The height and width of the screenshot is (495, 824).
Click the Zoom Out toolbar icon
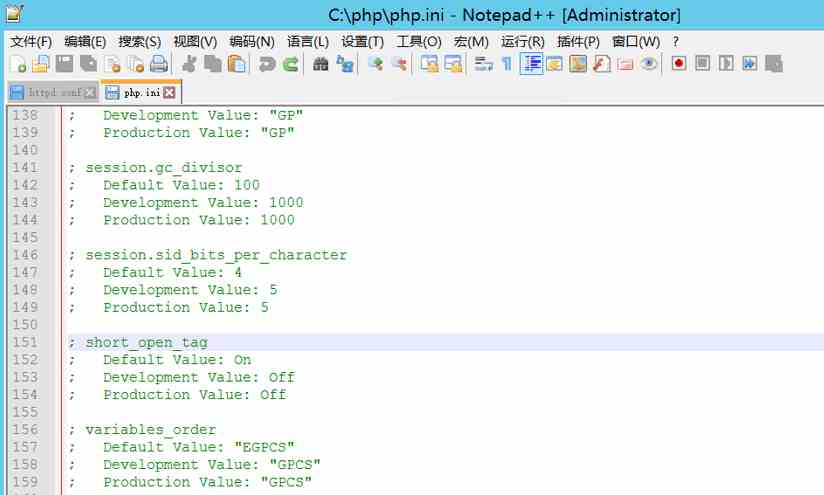tap(399, 64)
